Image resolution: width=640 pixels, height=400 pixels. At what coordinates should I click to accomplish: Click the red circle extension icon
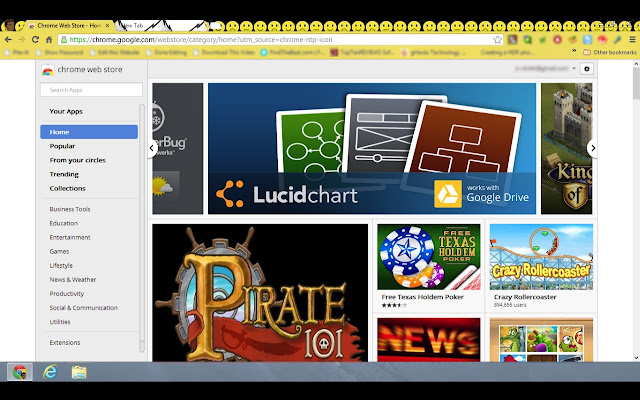click(x=557, y=40)
